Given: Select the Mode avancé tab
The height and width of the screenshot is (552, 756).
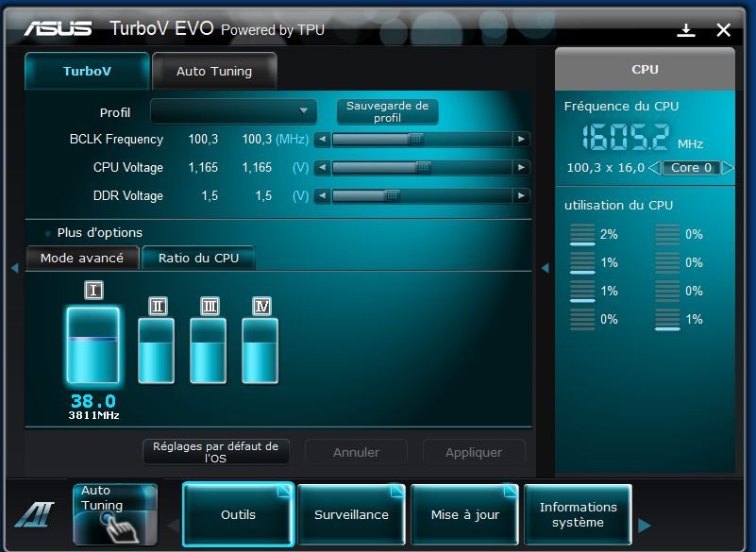Looking at the screenshot, I should [82, 258].
